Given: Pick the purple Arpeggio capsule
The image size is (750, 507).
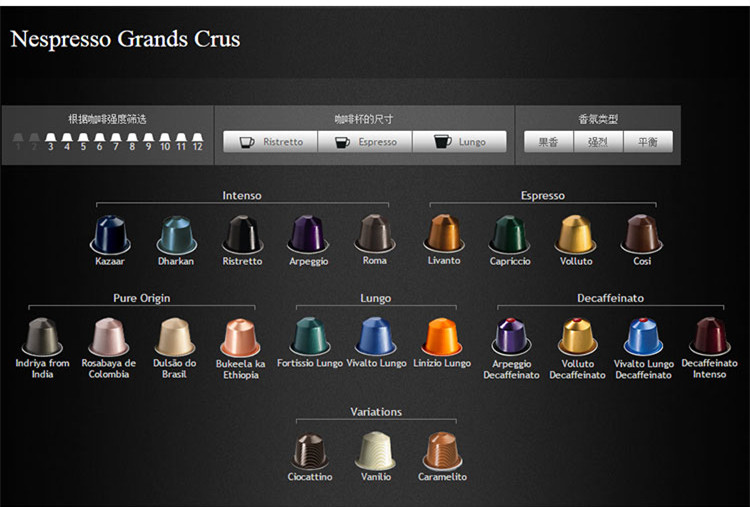Looking at the screenshot, I should pyautogui.click(x=308, y=235).
